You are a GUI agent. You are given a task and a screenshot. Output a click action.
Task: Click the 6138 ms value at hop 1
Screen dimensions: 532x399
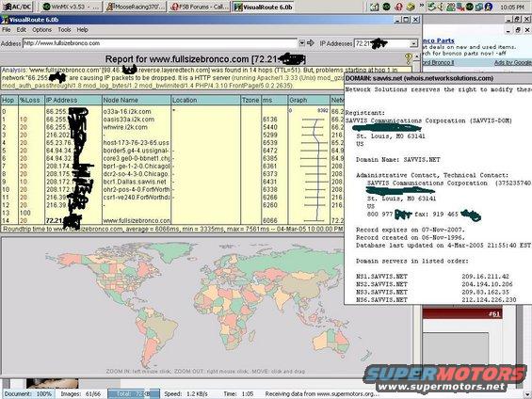[x=269, y=120]
